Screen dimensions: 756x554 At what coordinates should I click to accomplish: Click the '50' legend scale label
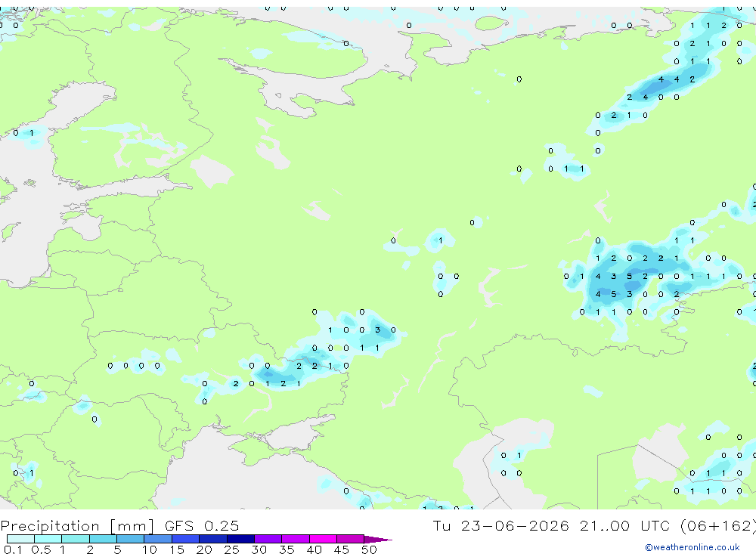point(369,549)
